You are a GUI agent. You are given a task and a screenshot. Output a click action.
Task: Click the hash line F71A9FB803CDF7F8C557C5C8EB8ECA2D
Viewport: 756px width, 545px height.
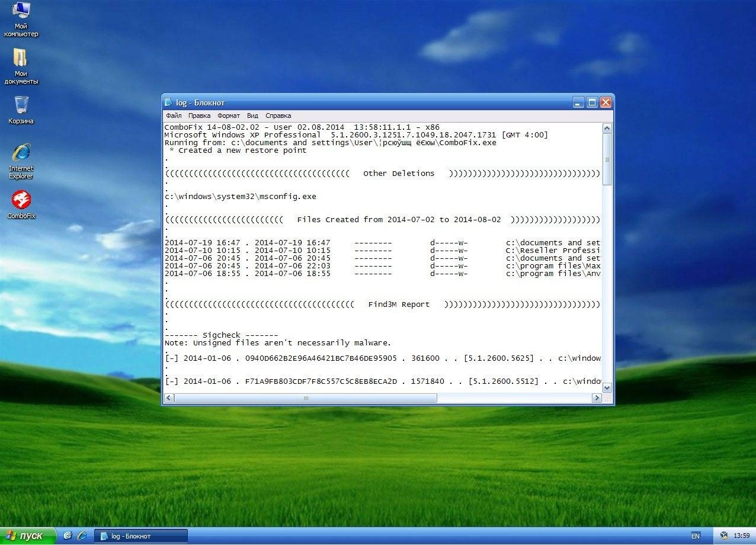(x=382, y=381)
